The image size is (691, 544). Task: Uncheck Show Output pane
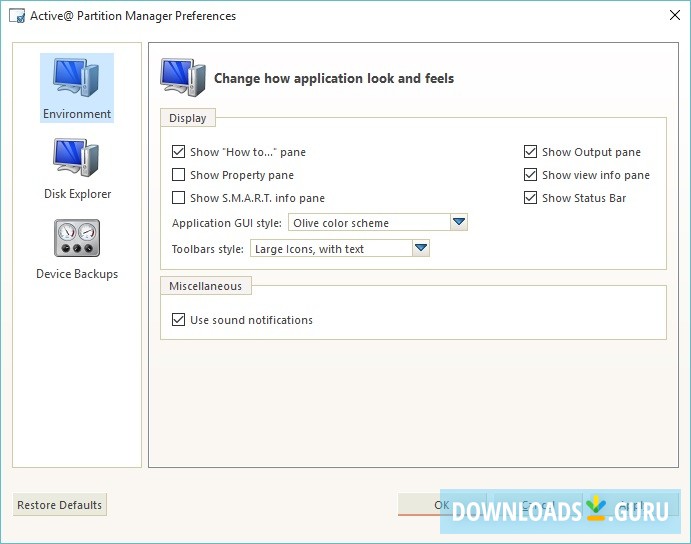530,152
